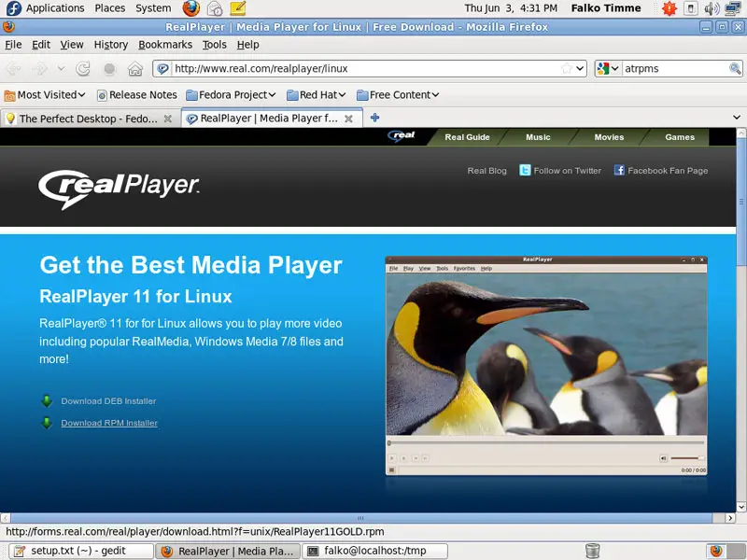Screen dimensions: 747x560
Task: Go to the Firefox Home page
Action: coord(135,68)
